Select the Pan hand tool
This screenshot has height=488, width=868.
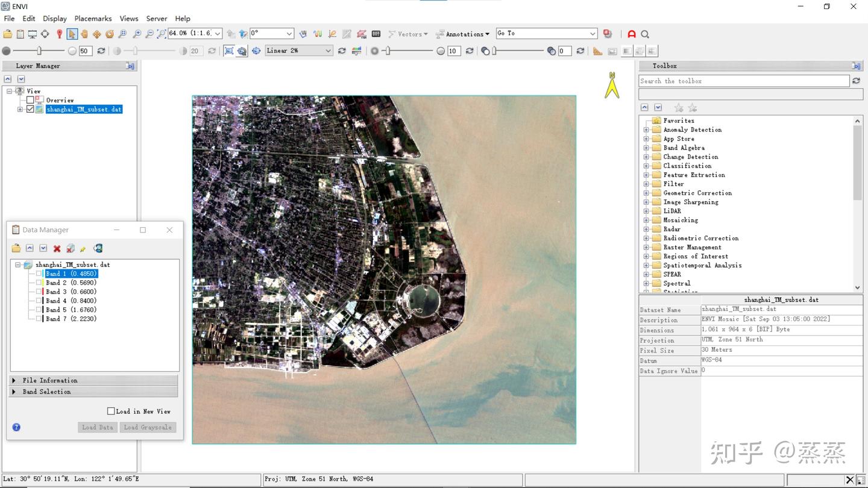pyautogui.click(x=84, y=34)
